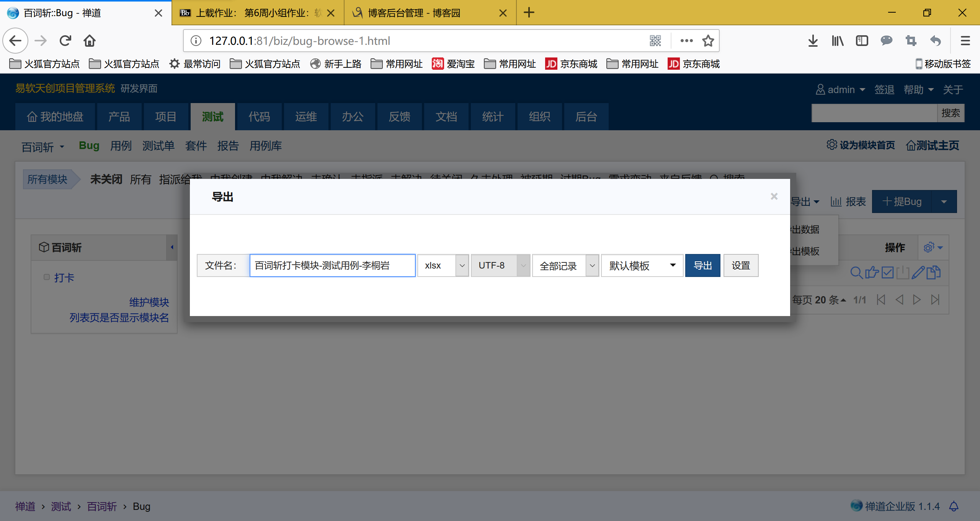The height and width of the screenshot is (521, 980).
Task: Open the xlsx file format dropdown
Action: [x=443, y=265]
